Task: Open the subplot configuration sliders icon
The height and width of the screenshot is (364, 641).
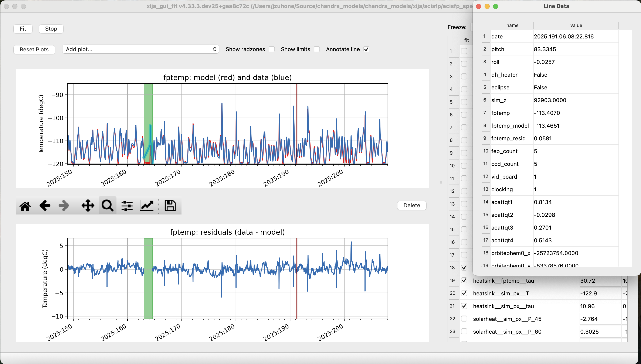Action: pyautogui.click(x=127, y=206)
